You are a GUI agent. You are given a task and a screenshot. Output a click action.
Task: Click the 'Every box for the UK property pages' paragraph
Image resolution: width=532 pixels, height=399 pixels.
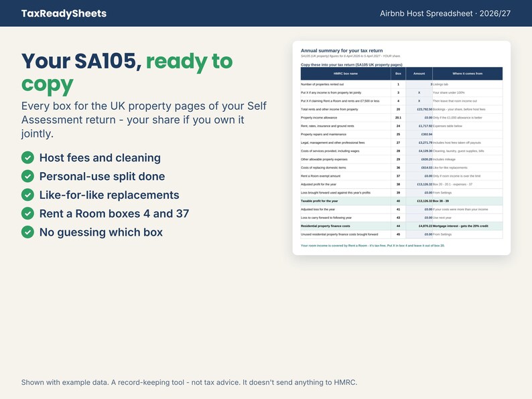144,120
